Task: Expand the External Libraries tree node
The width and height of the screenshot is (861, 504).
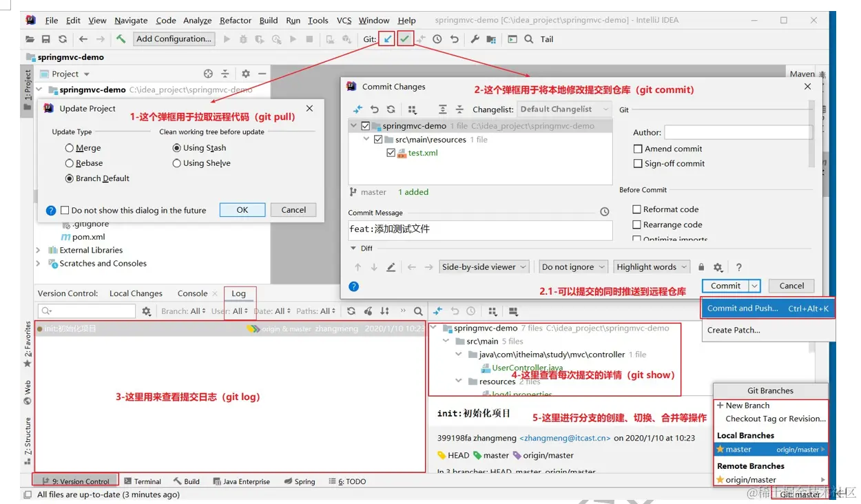Action: click(x=39, y=250)
